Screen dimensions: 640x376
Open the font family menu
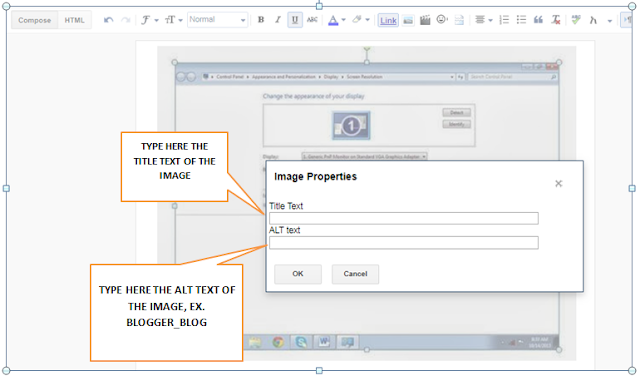click(x=150, y=20)
